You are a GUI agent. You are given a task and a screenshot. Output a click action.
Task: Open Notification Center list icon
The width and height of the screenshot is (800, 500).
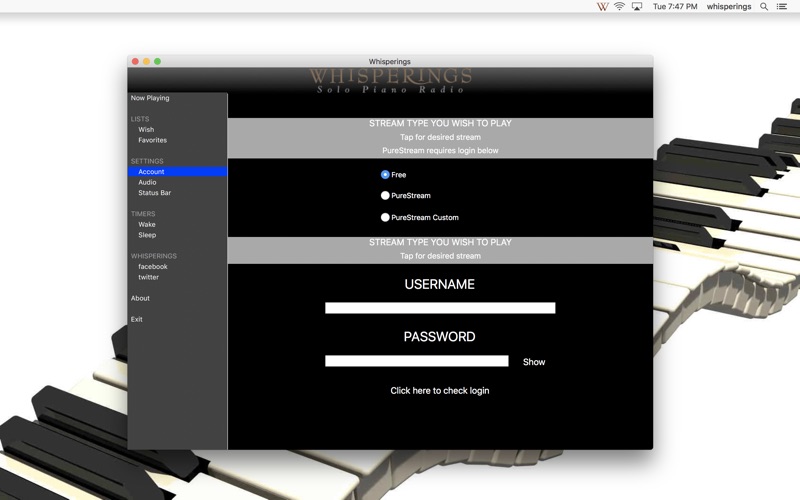coord(782,7)
